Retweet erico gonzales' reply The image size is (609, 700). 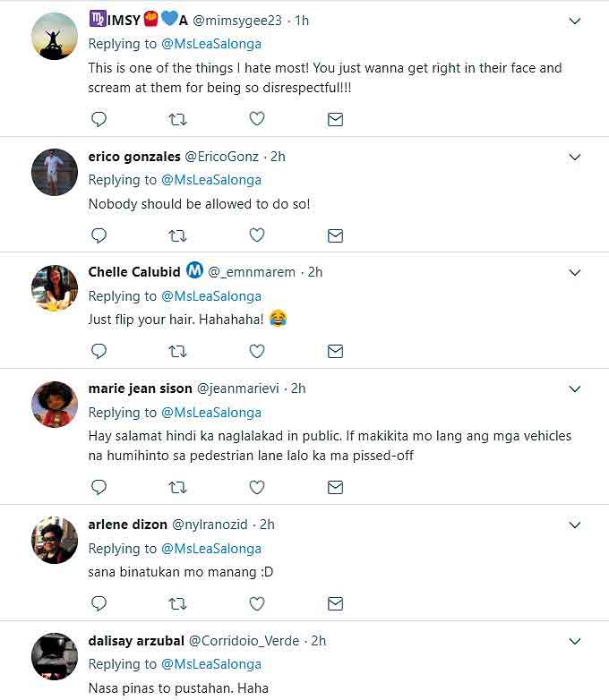coord(177,235)
